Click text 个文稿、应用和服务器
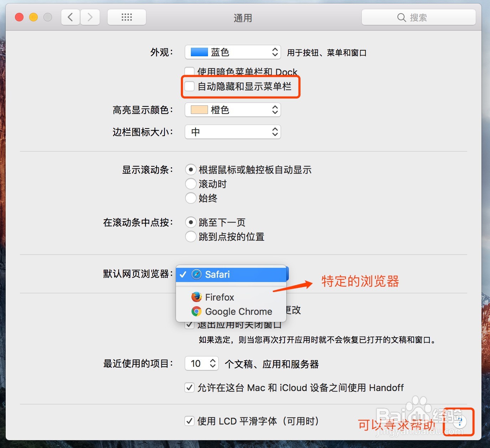 coord(272,364)
